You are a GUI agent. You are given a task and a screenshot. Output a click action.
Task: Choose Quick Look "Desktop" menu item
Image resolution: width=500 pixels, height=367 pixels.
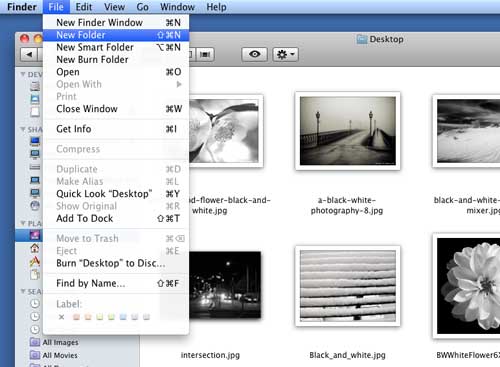(116, 194)
